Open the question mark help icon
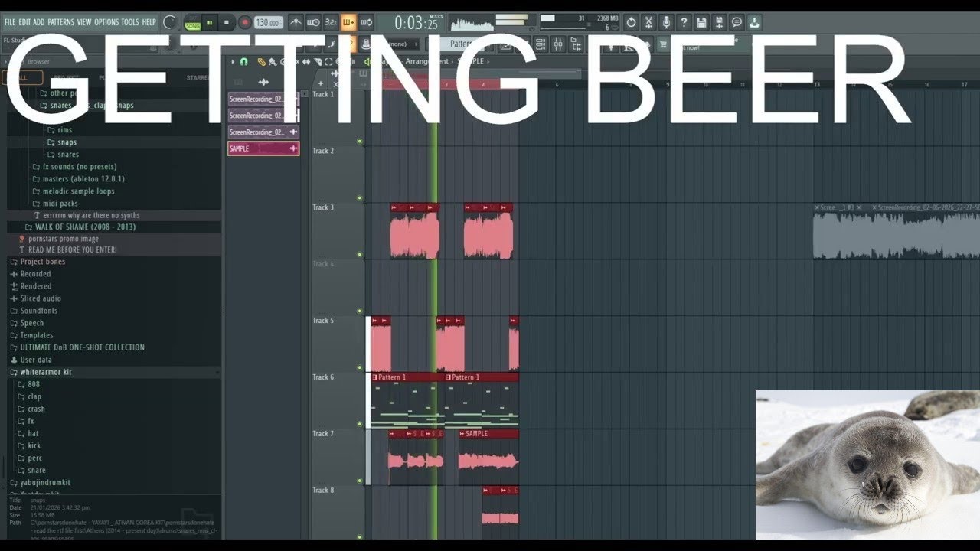This screenshot has width=980, height=551. (x=684, y=22)
